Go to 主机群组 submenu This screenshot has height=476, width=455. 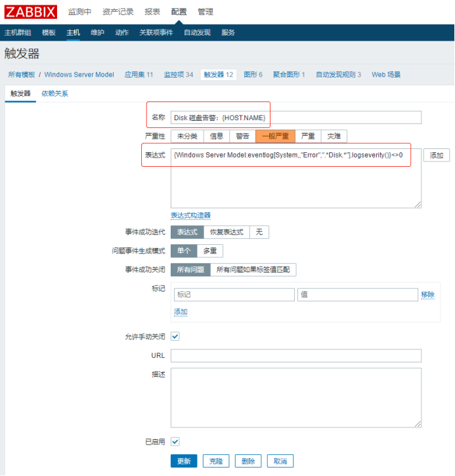point(18,32)
